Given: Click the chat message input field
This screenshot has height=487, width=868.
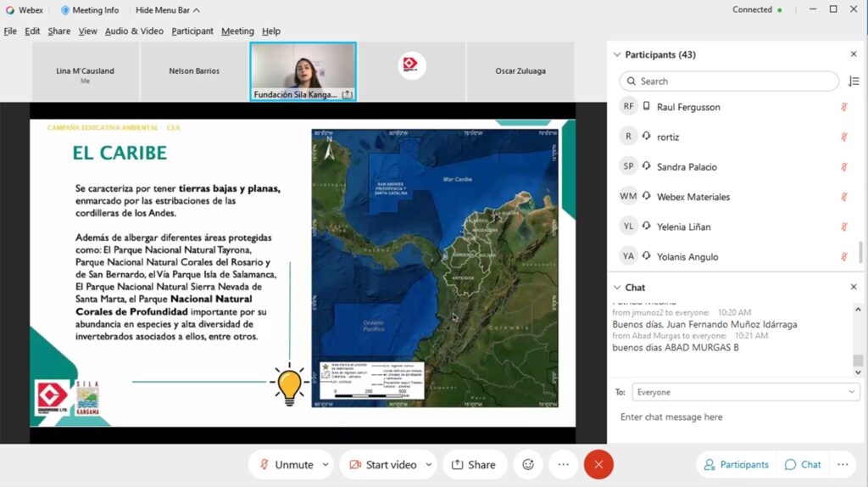Looking at the screenshot, I should tap(733, 417).
